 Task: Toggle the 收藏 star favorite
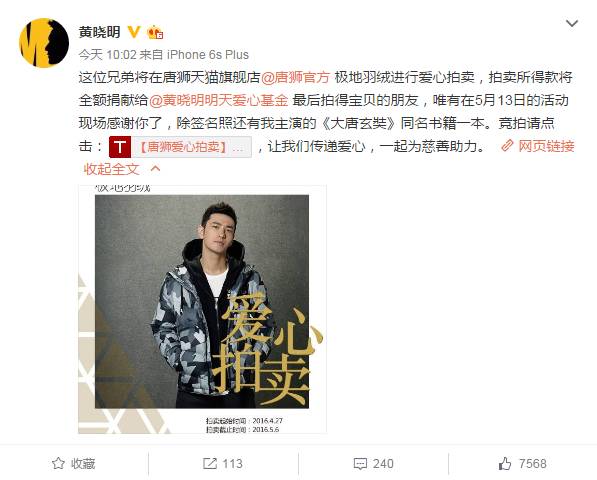(58, 463)
